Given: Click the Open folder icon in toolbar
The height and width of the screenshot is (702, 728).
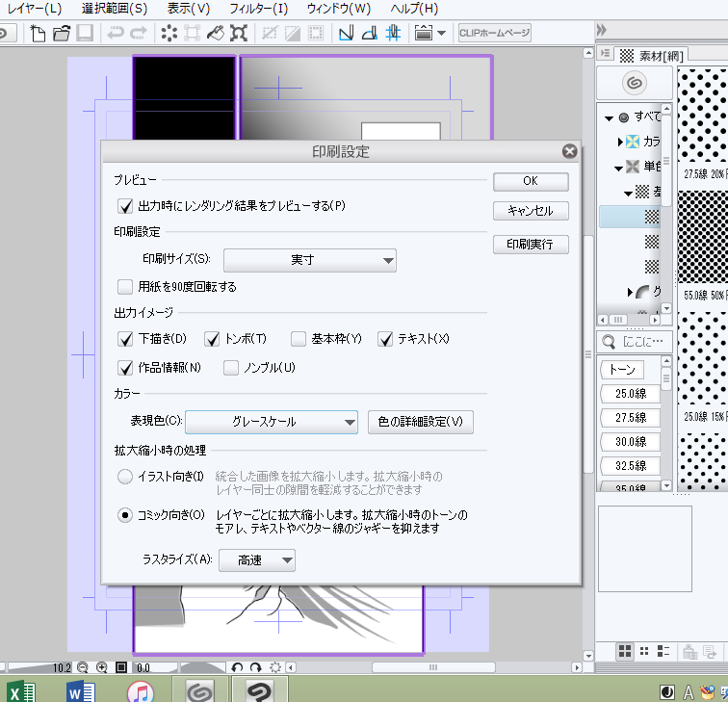Looking at the screenshot, I should [x=62, y=34].
